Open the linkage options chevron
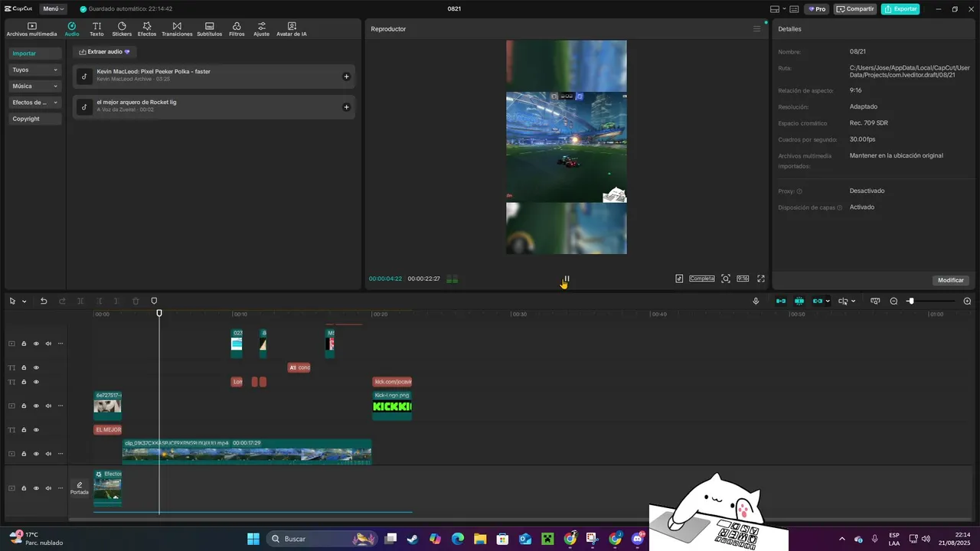 pyautogui.click(x=828, y=302)
